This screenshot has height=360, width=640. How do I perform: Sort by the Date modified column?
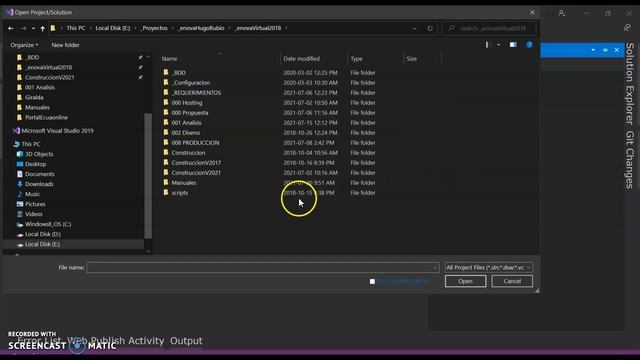pos(302,59)
